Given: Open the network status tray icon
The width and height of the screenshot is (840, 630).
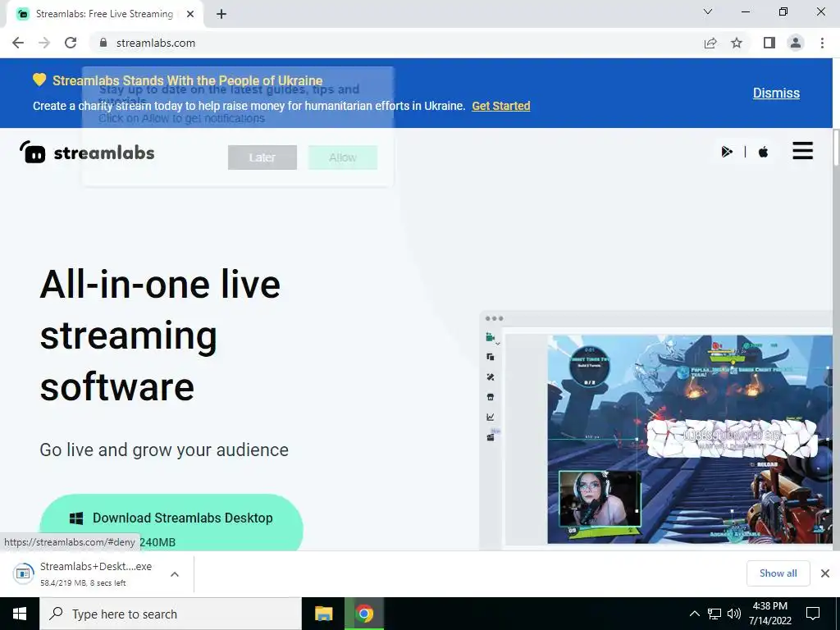Looking at the screenshot, I should 714,614.
